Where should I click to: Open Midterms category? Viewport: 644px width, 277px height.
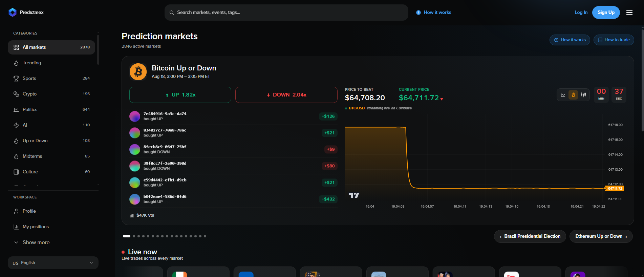[51, 156]
